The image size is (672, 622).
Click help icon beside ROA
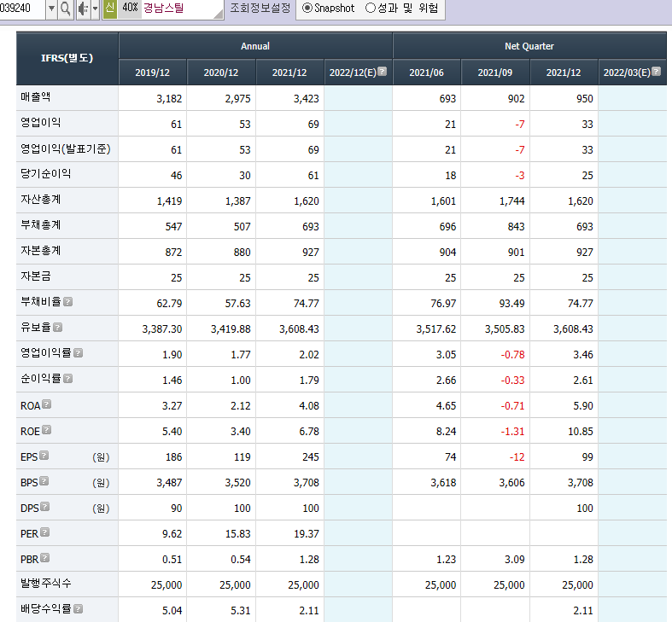tap(47, 404)
